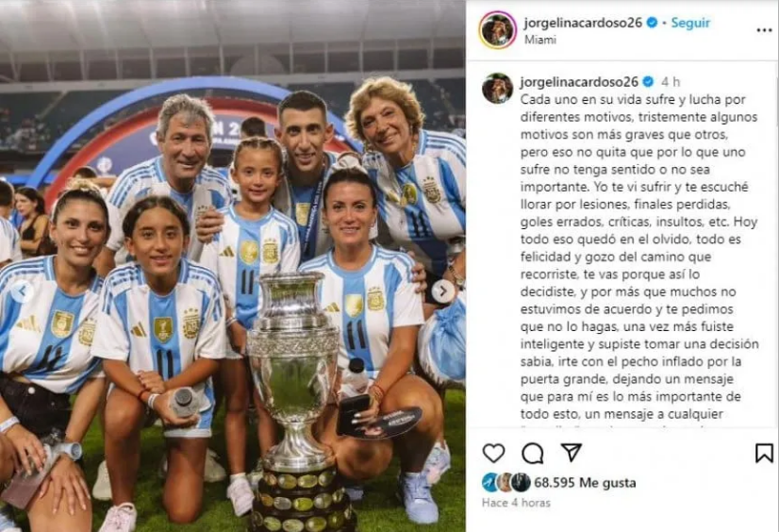Viewport: 779px width, 532px height.
Task: Open comments via speech bubble icon
Action: pyautogui.click(x=533, y=453)
